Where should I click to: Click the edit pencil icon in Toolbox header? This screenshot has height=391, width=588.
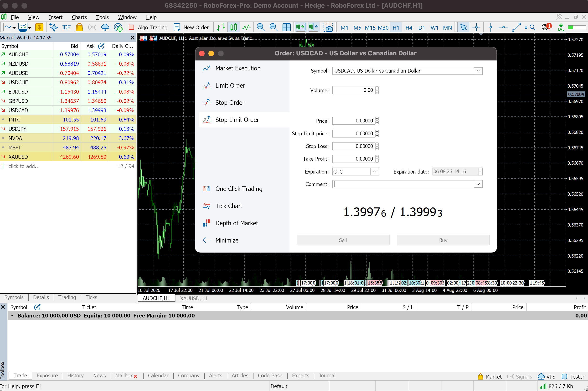[37, 307]
